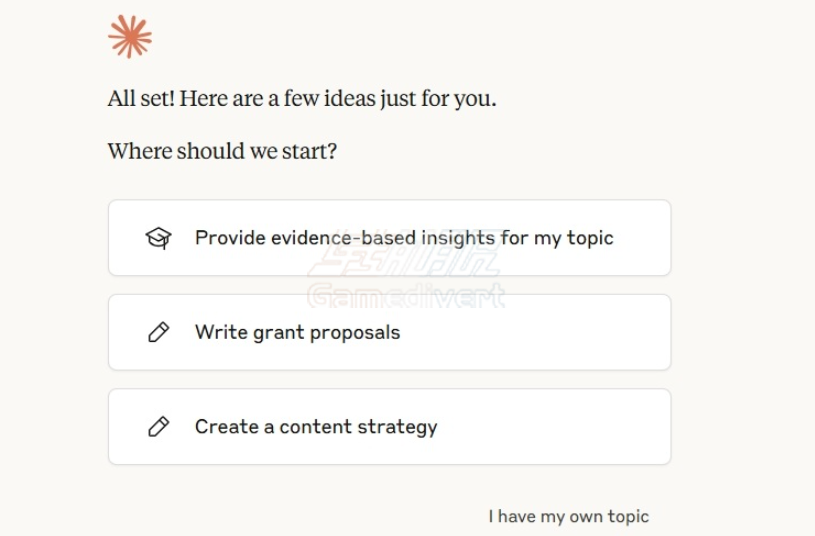Click the All set! greeting message
This screenshot has height=536, width=815.
[x=301, y=99]
